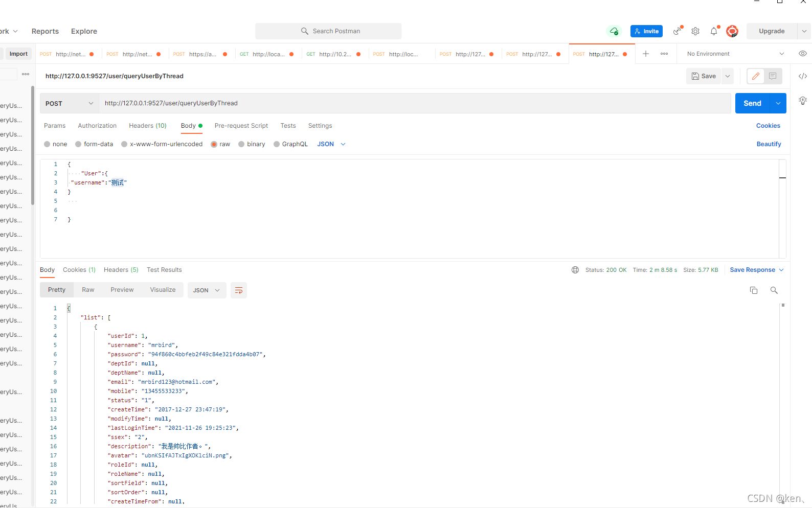Expand the workspace dropdown chevron
The width and height of the screenshot is (812, 508).
(x=15, y=31)
